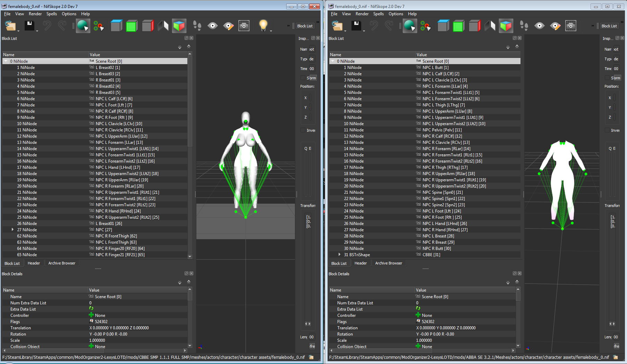Close the Inspector panel in right window

point(622,38)
